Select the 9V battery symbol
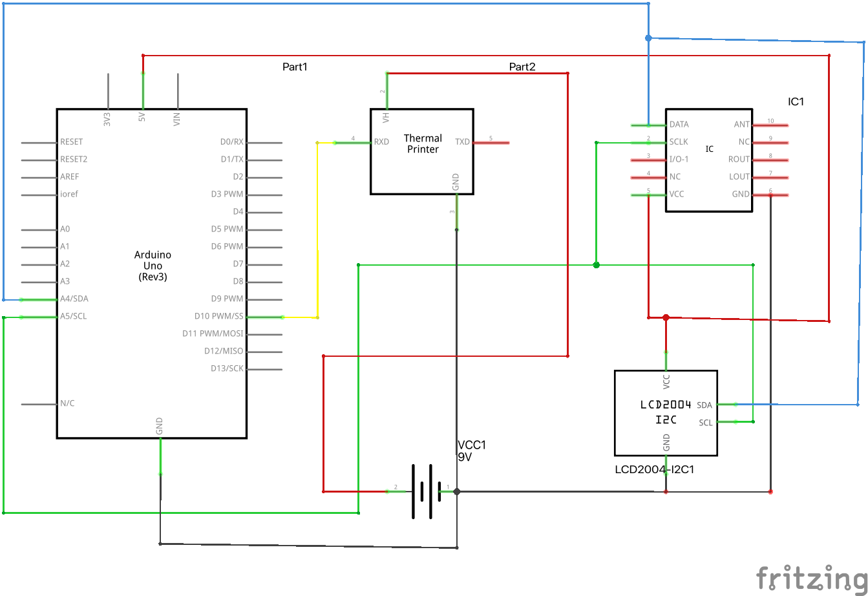This screenshot has height=596, width=868. [x=422, y=492]
